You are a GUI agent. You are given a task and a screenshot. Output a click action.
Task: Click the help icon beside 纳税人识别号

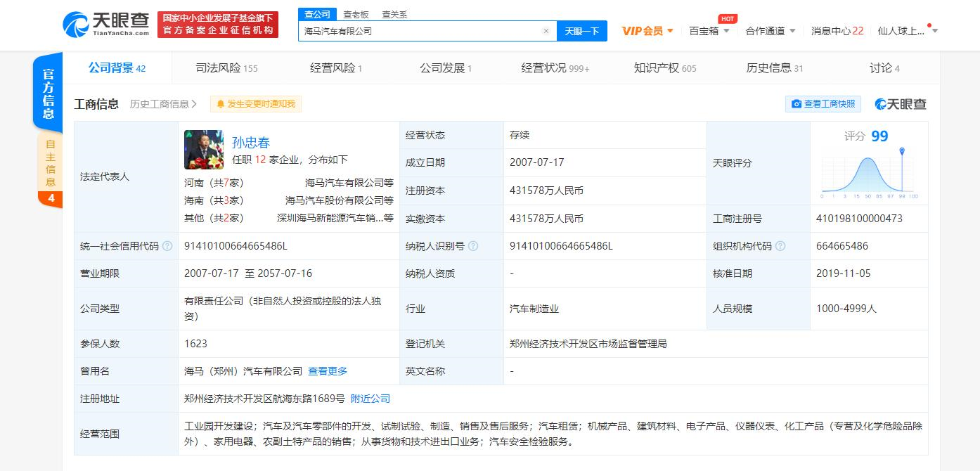tap(473, 246)
